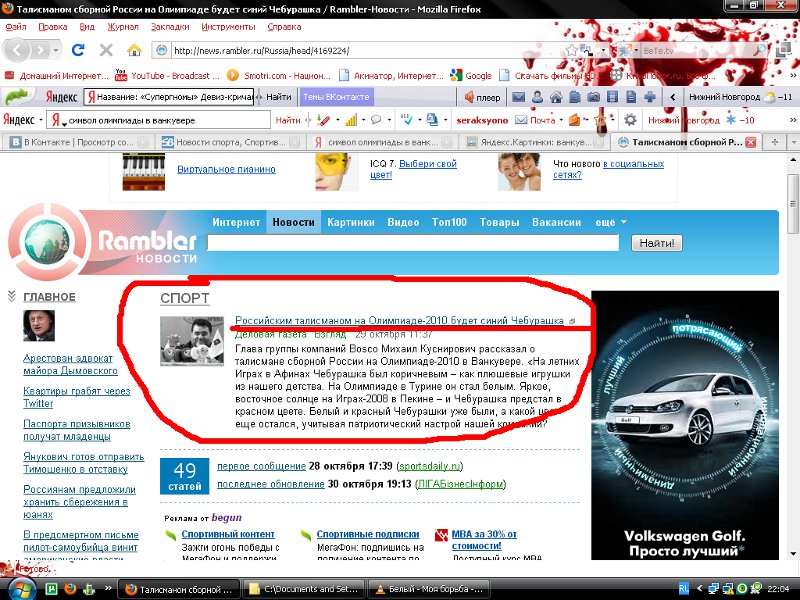Bookmark this page with the star icon
The image size is (800, 600).
571,50
